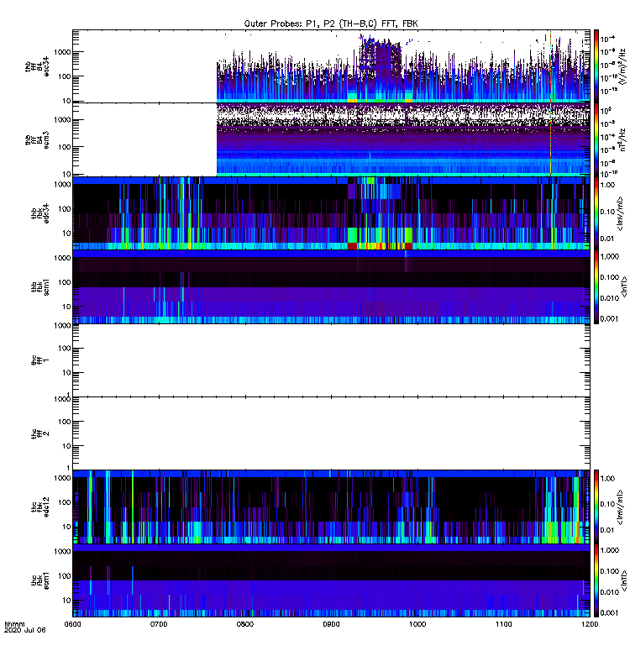Viewport: 630px width, 672px height.
Task: Click the 0600 time axis label
Action: click(x=72, y=624)
